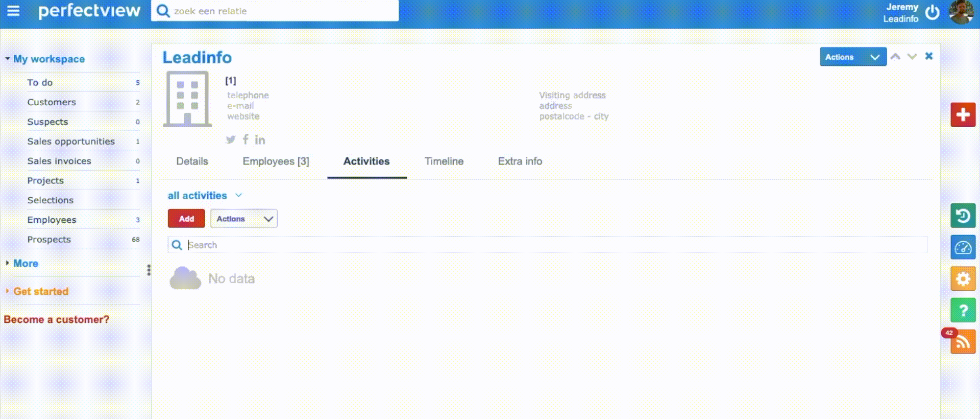Viewport: 980px width, 419px height.
Task: Click the magnifier icon in top search
Action: click(163, 11)
